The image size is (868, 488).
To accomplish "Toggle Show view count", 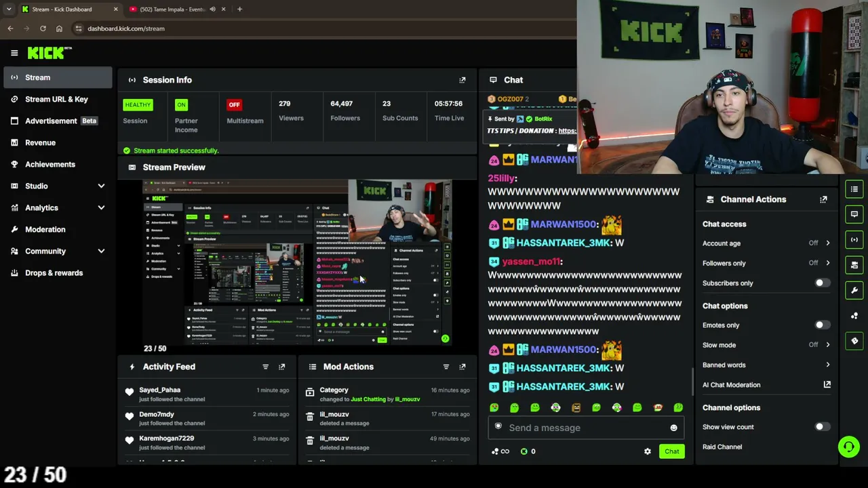I will point(822,427).
